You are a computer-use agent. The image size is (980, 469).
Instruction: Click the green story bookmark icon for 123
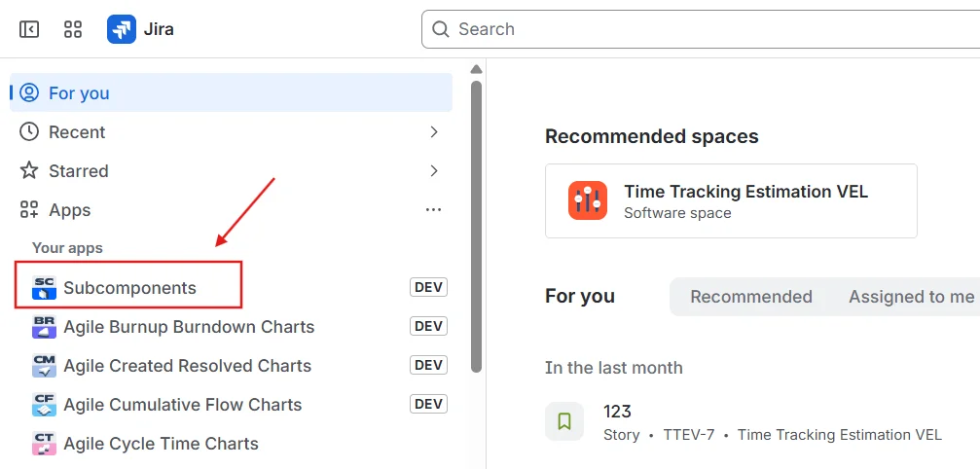point(564,421)
